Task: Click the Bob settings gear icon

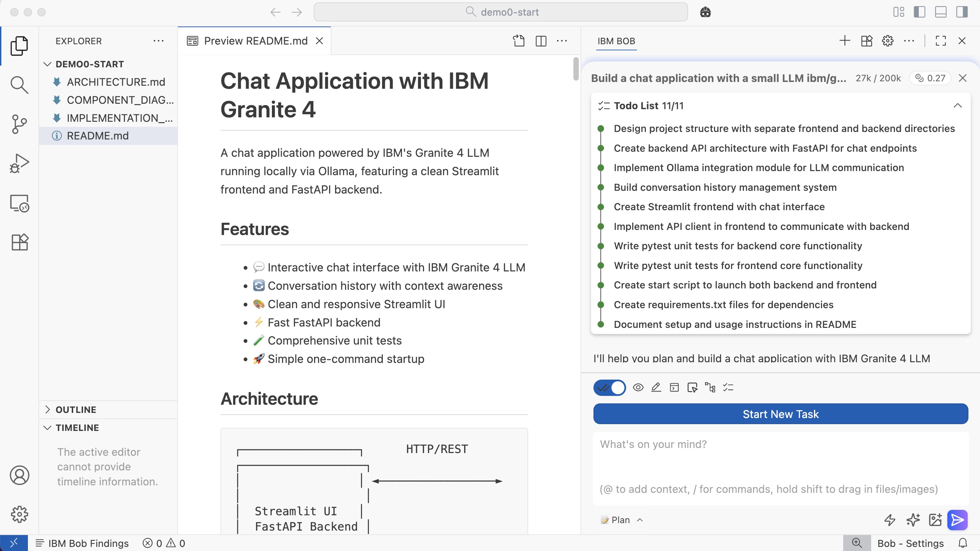Action: [887, 41]
